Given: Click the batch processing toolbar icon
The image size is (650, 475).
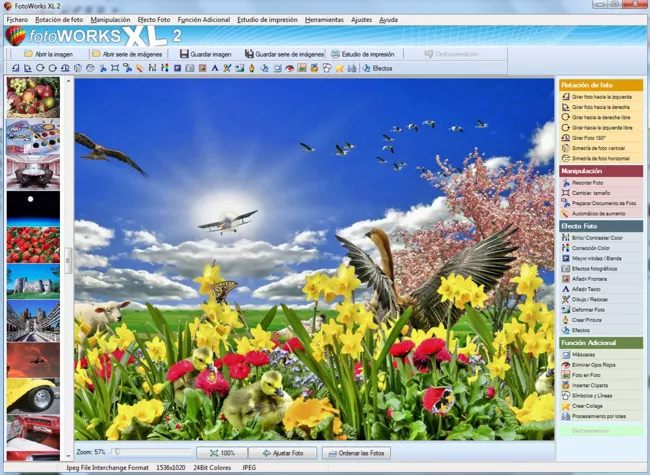Looking at the screenshot, I should tap(352, 68).
